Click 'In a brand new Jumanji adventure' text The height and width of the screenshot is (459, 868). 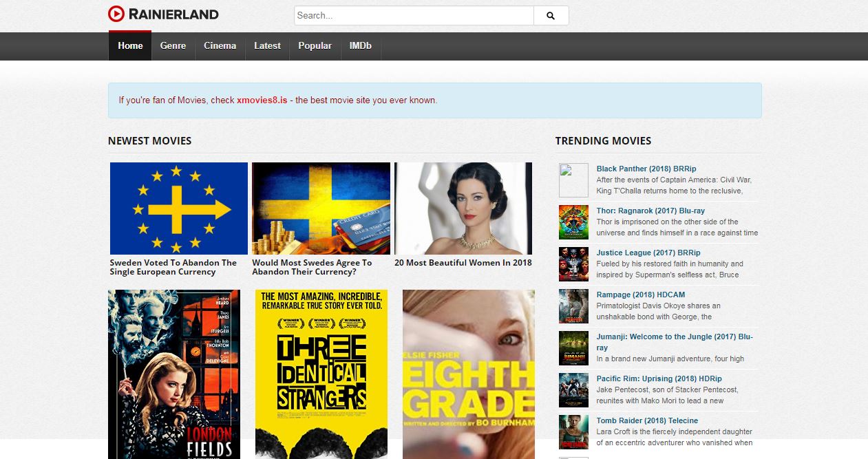[x=670, y=359]
